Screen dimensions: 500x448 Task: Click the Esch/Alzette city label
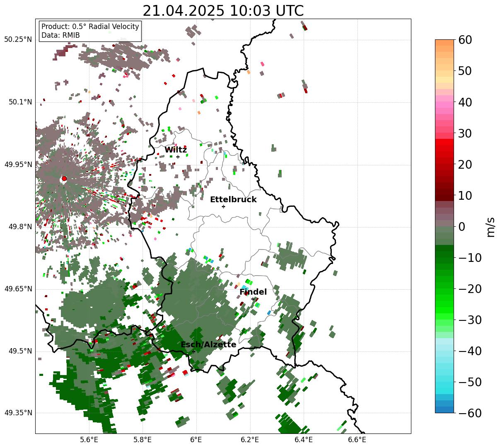[208, 345]
